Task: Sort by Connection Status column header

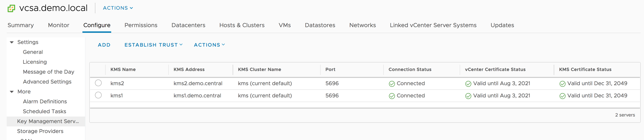Action: coord(410,70)
